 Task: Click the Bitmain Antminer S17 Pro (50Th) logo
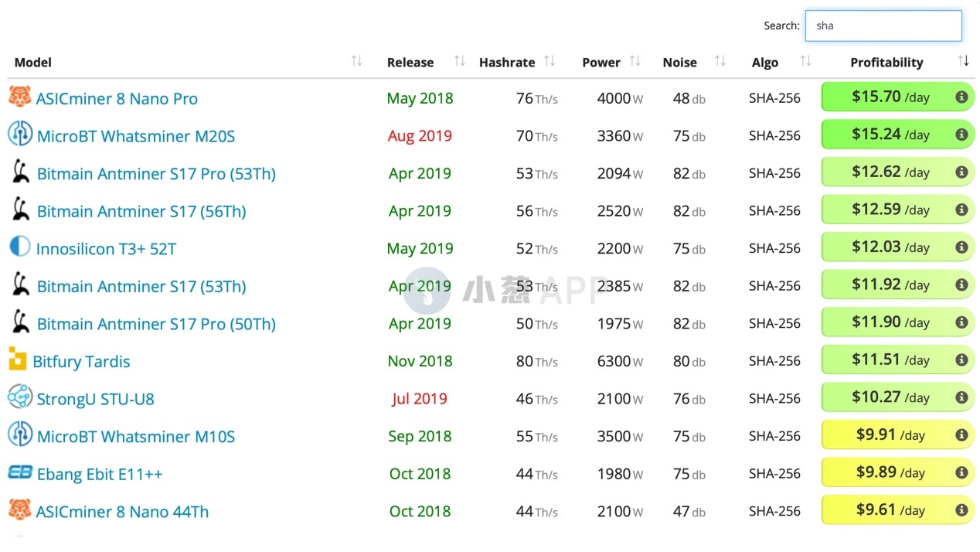21,322
